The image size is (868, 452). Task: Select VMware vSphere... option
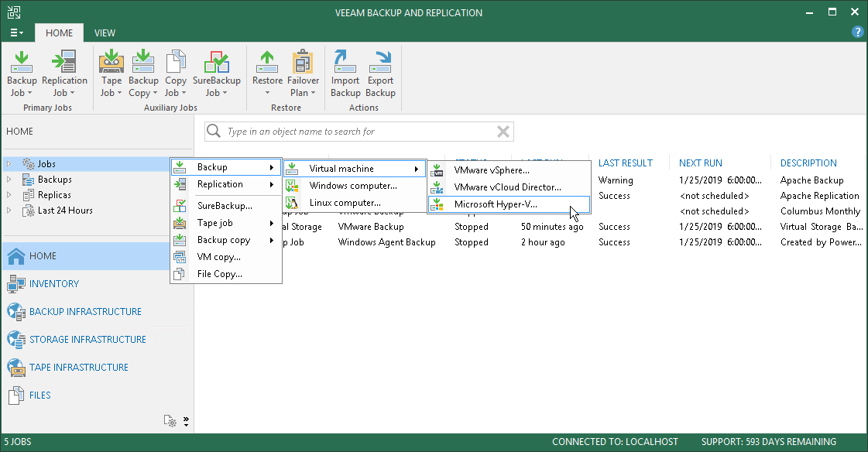click(509, 170)
